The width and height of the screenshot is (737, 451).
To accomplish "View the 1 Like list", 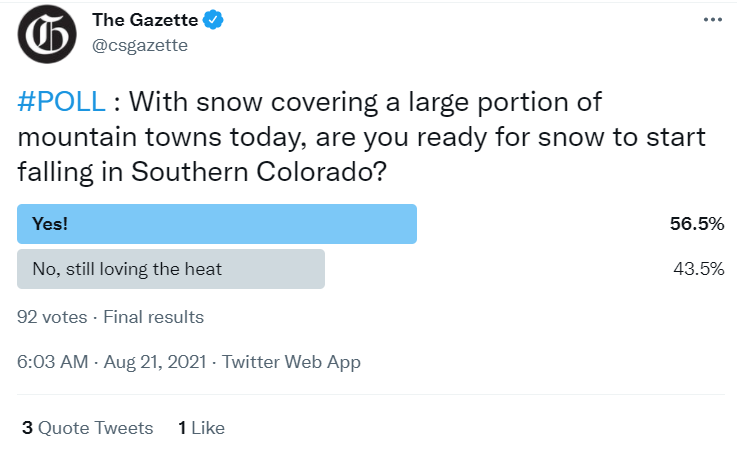I will 201,428.
